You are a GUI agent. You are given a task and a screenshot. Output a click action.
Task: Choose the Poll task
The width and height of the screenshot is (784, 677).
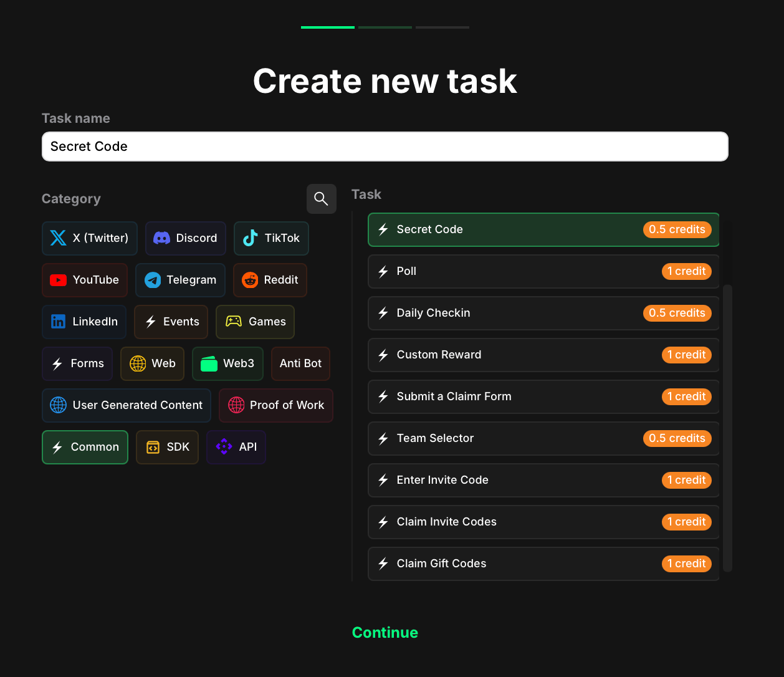pyautogui.click(x=543, y=271)
